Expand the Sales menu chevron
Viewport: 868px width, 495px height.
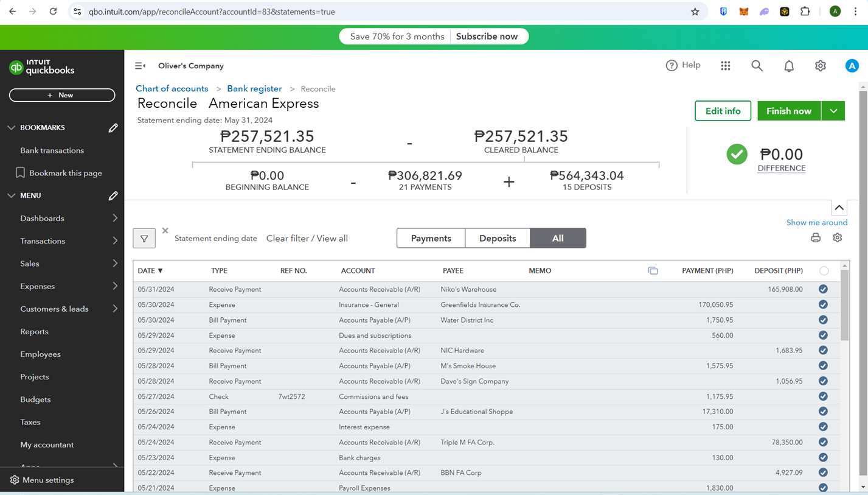115,264
